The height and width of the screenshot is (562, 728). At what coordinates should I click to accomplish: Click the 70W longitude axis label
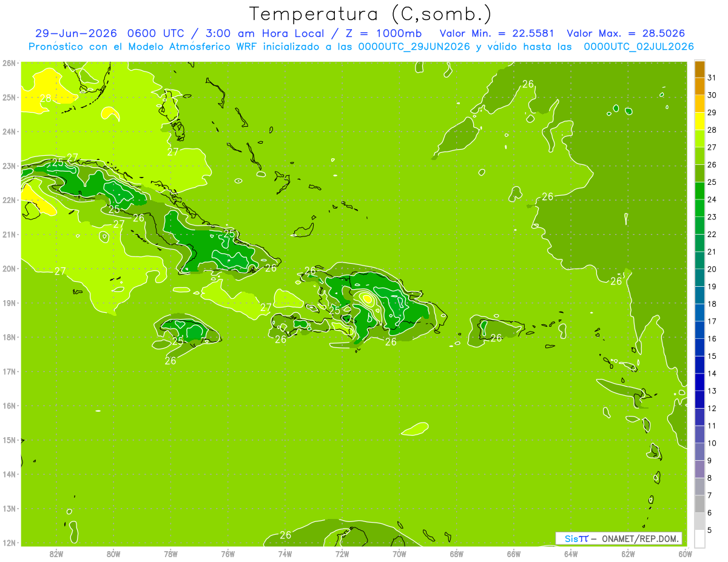(x=399, y=554)
